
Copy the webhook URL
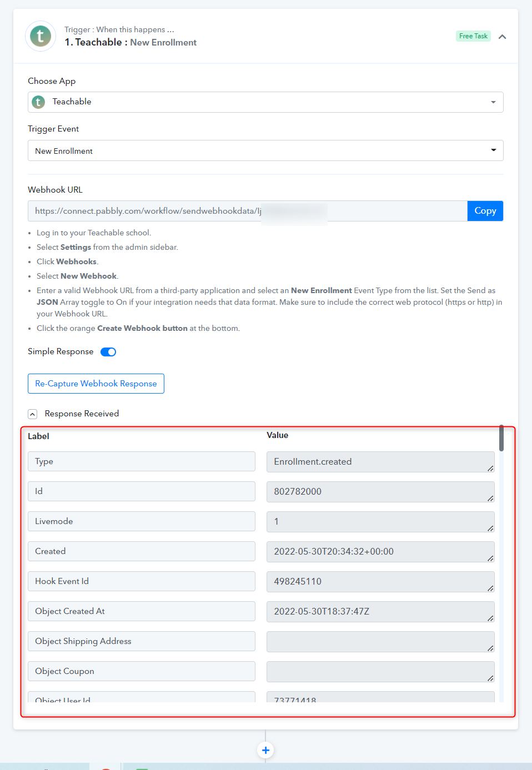(485, 211)
